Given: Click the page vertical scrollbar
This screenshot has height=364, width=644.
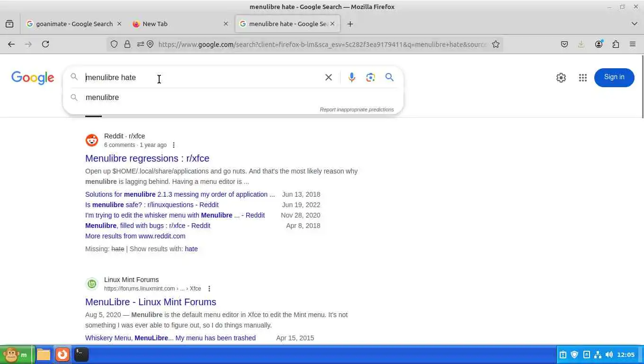Looking at the screenshot, I should [x=642, y=86].
